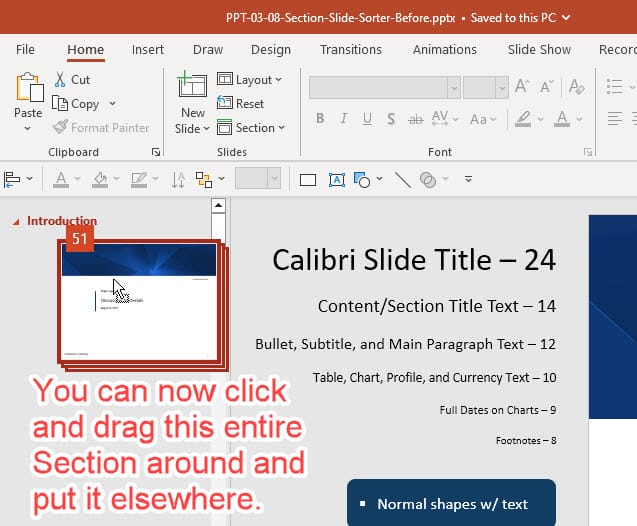
Task: Open the Transitions tab
Action: click(x=351, y=50)
